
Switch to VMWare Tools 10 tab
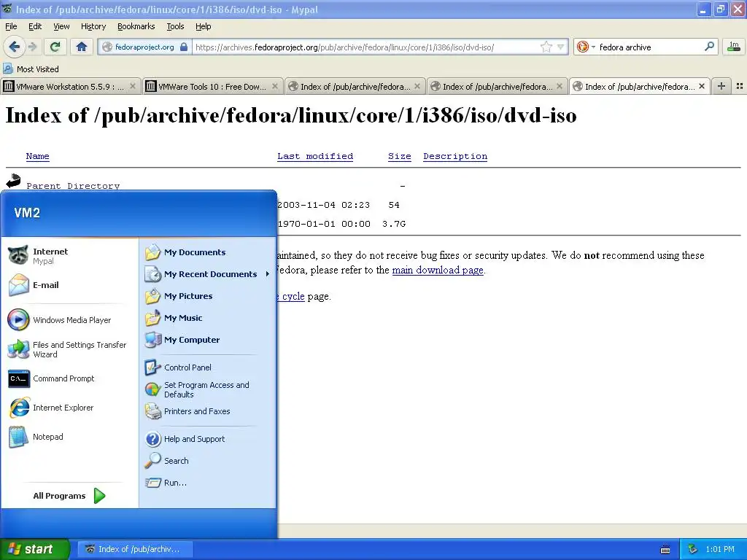point(212,86)
